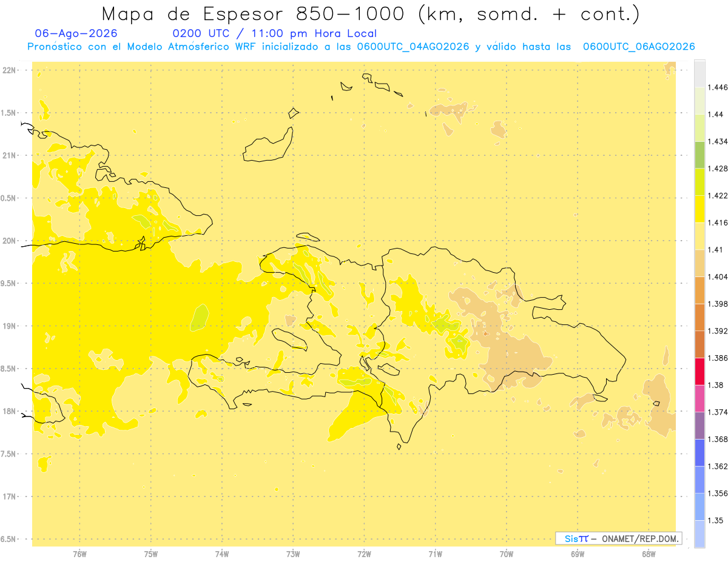
Task: Click the 1.44 legend value
Action: coord(716,115)
